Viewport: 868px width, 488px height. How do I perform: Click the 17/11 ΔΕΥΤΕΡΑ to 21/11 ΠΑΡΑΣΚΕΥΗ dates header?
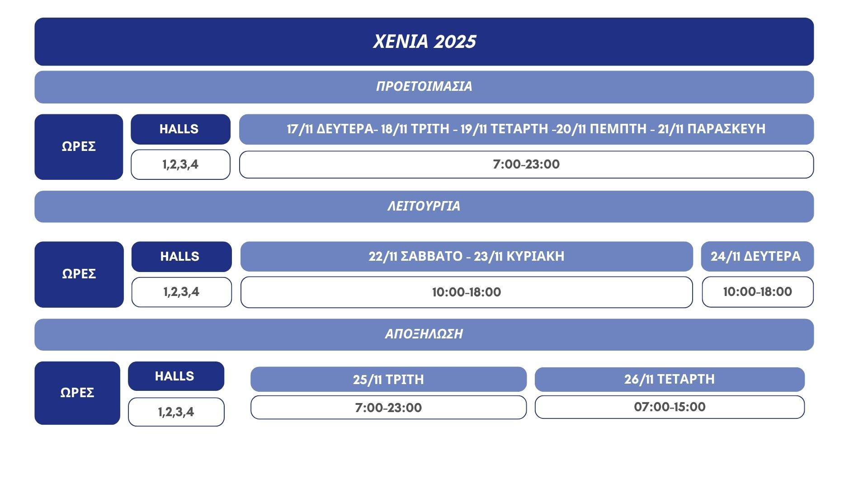pyautogui.click(x=526, y=129)
